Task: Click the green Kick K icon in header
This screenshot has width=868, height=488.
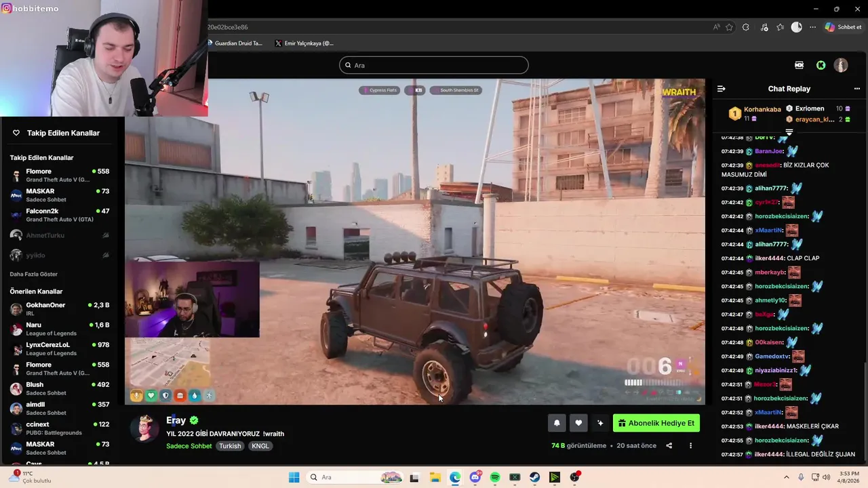Action: [821, 65]
